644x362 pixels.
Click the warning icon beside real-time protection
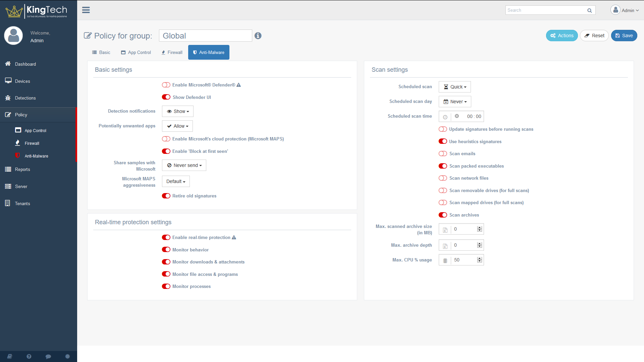click(234, 237)
